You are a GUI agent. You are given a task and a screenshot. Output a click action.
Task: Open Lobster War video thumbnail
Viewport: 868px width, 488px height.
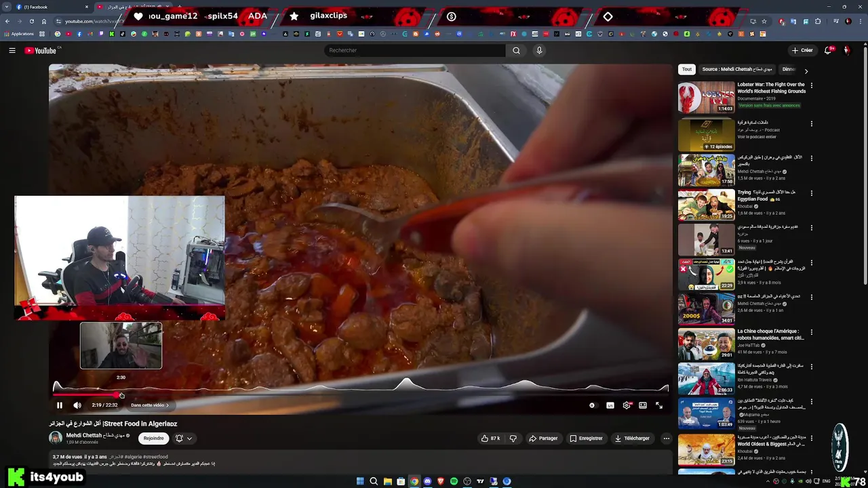[x=706, y=98]
